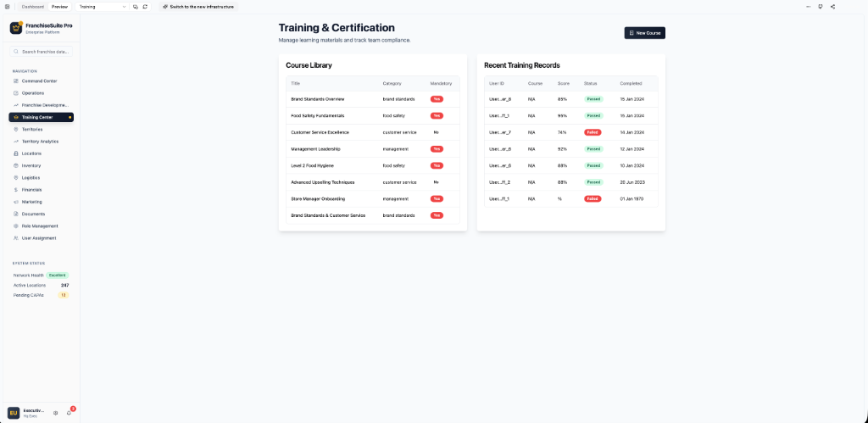This screenshot has width=868, height=423.
Task: Open Territories page from sidebar
Action: pyautogui.click(x=41, y=129)
